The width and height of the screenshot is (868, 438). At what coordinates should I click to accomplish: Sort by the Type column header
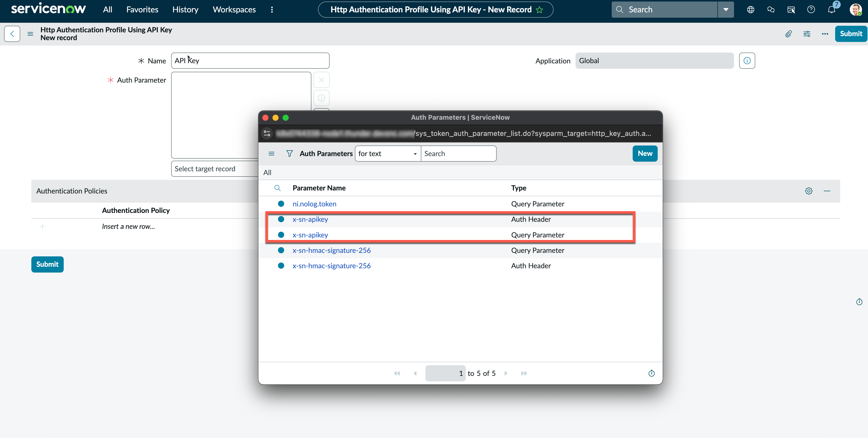(519, 188)
